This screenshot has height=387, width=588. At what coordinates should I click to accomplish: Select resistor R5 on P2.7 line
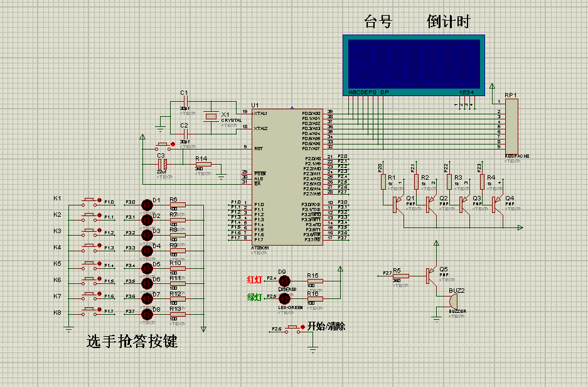coord(401,276)
